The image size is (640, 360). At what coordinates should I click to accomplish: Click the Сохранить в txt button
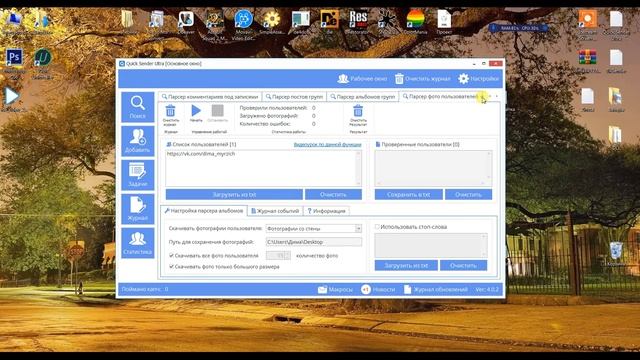coord(409,195)
